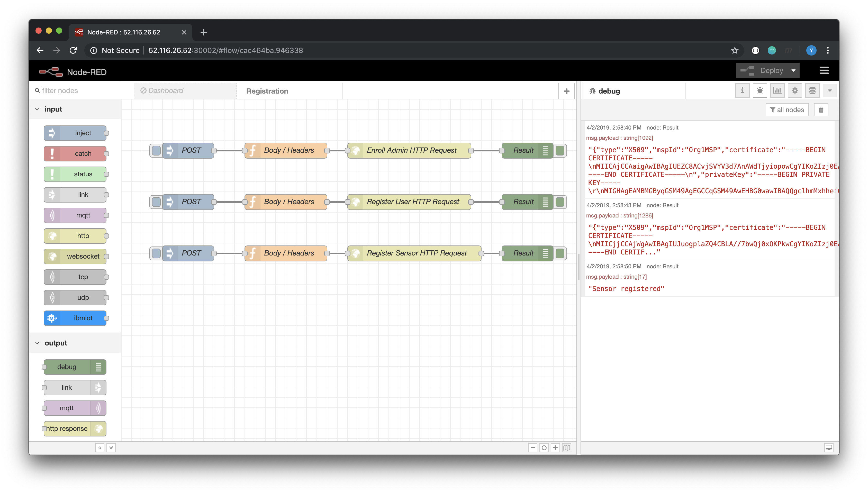Collapse the output palette category
Screen dimensions: 868x493
37,343
